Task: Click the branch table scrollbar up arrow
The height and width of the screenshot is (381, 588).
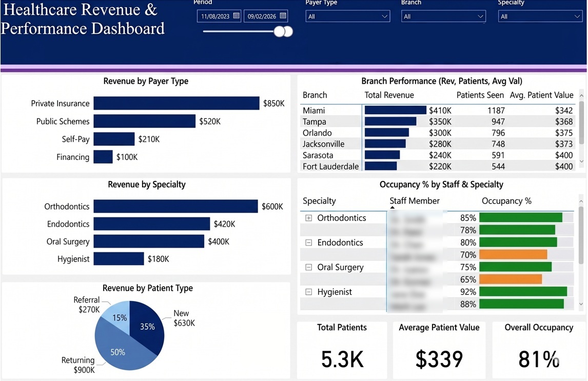Action: tap(582, 96)
